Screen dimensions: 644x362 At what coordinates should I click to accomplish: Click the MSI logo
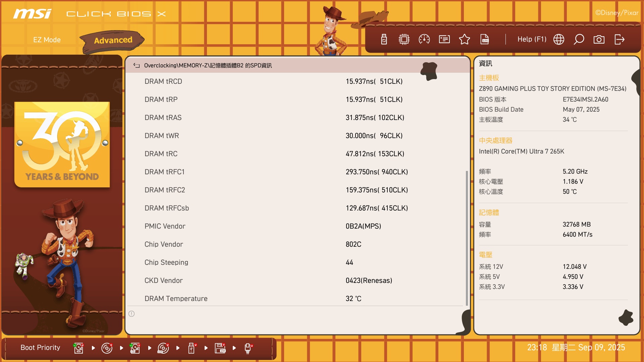pos(32,14)
